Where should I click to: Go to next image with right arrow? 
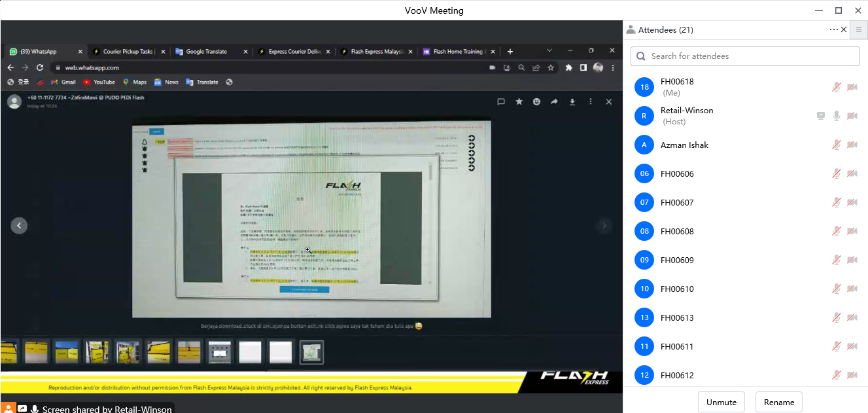click(604, 225)
